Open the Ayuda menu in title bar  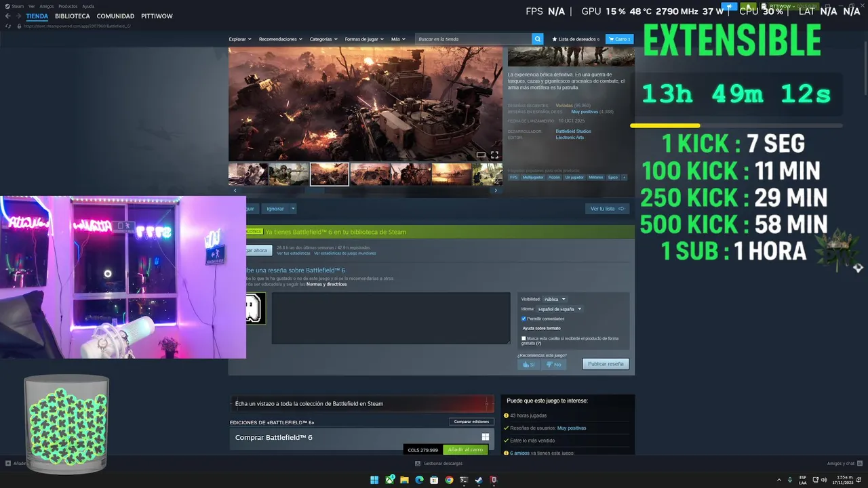[x=88, y=6]
